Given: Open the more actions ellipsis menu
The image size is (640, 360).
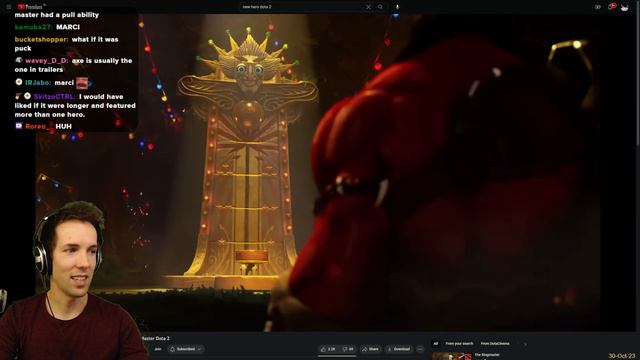Looking at the screenshot, I should tap(420, 349).
